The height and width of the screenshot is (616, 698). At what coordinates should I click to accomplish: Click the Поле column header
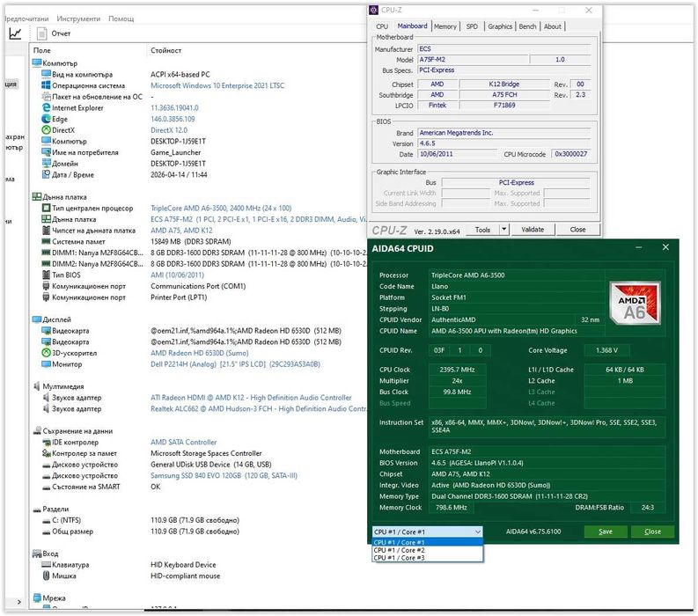tap(42, 50)
